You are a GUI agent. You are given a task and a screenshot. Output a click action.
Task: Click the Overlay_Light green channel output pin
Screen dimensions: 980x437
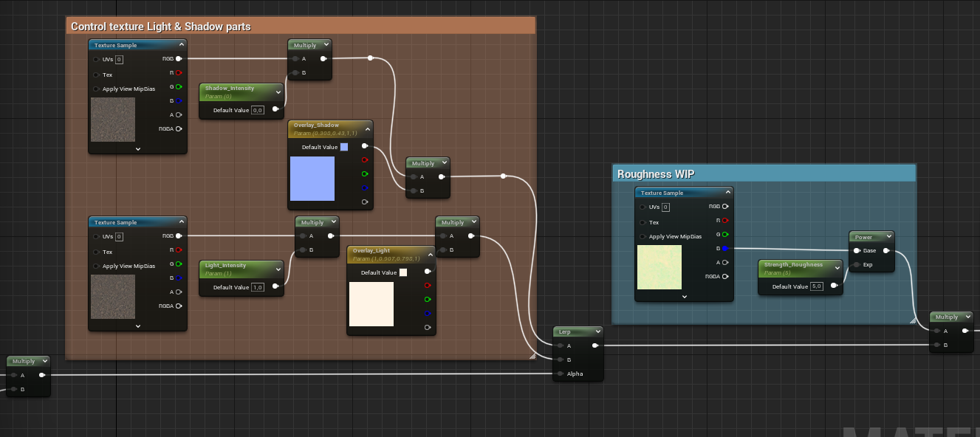click(427, 299)
